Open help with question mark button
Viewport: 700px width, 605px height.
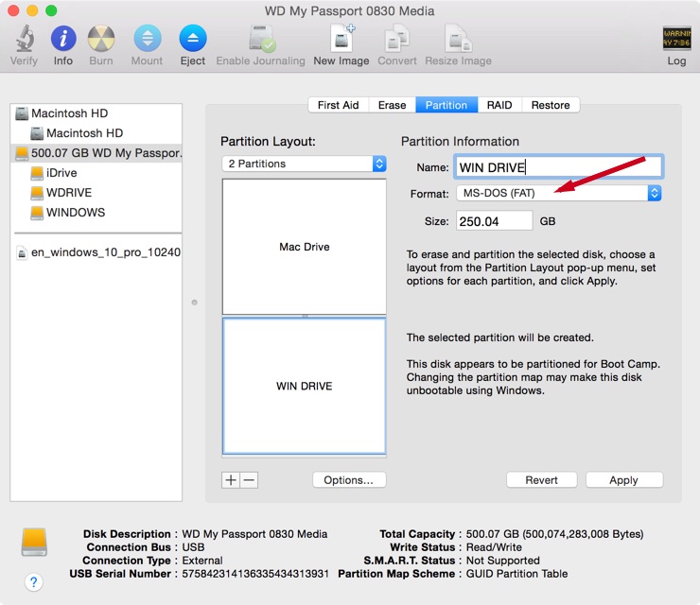tap(33, 581)
